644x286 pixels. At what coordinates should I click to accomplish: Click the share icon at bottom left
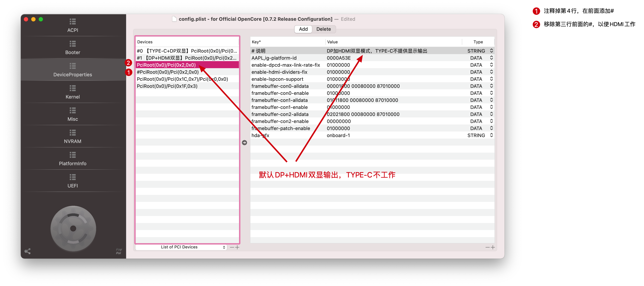point(27,251)
